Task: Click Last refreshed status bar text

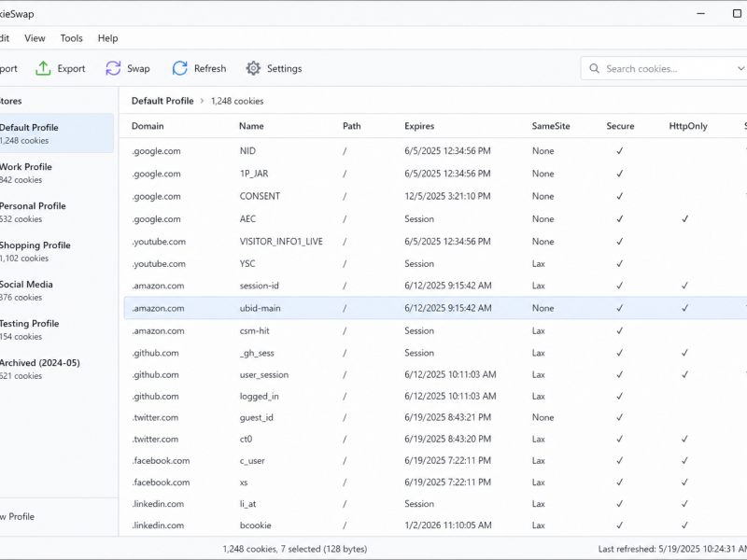Action: coord(672,549)
